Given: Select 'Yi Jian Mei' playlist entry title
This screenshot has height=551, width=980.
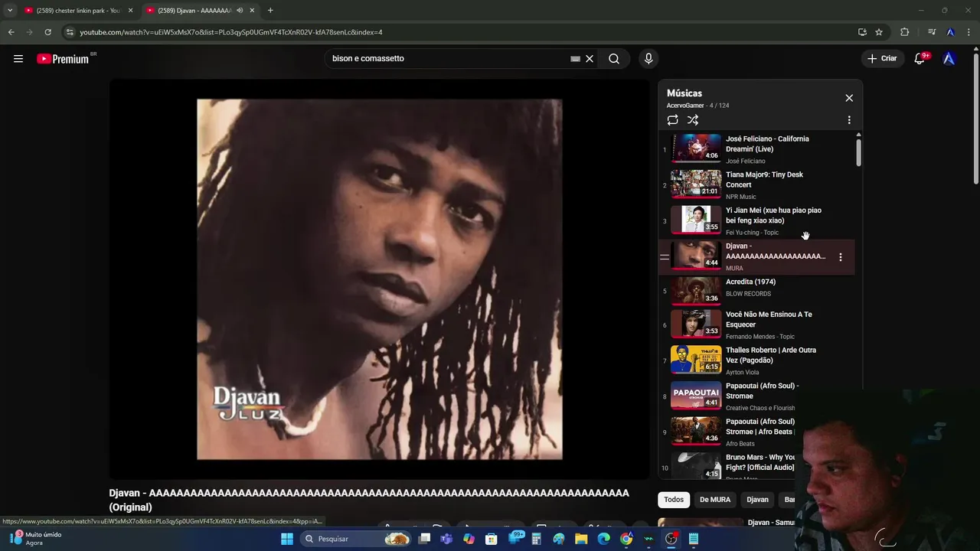Looking at the screenshot, I should (x=773, y=215).
